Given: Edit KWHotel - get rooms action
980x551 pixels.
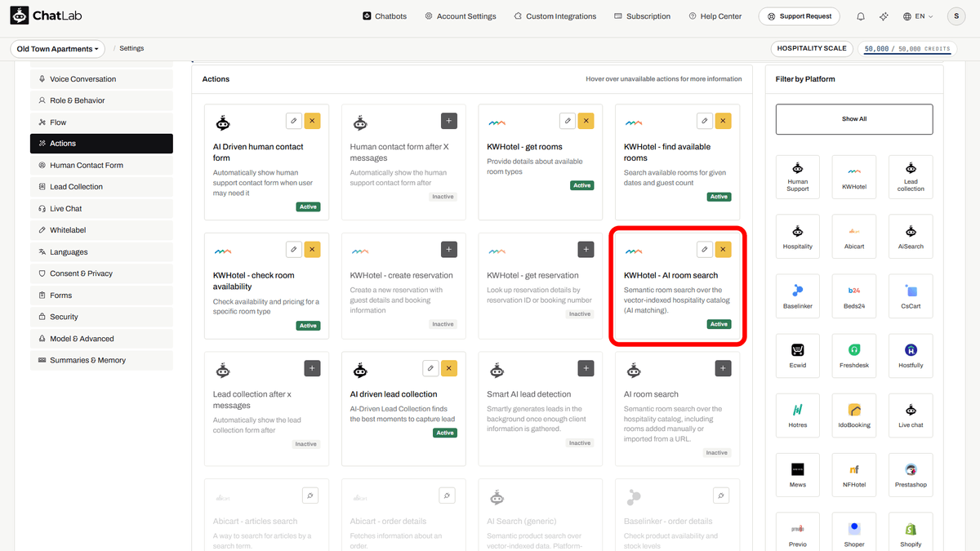Looking at the screenshot, I should pos(568,121).
